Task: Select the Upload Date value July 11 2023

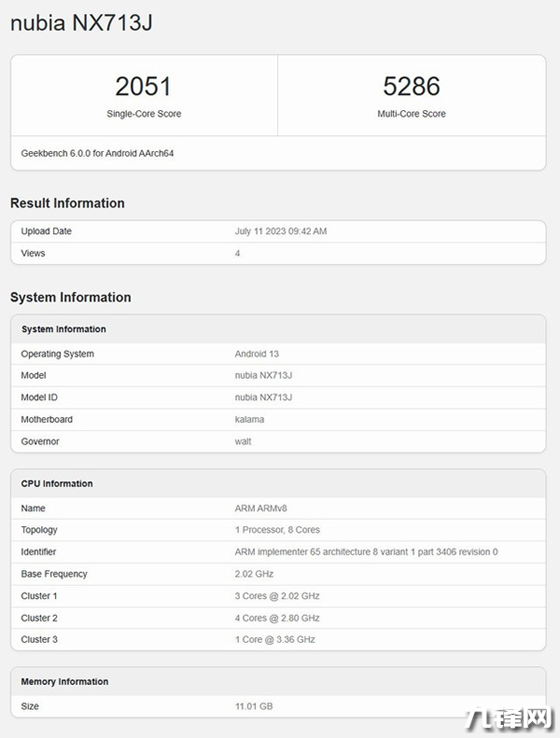Action: (280, 231)
